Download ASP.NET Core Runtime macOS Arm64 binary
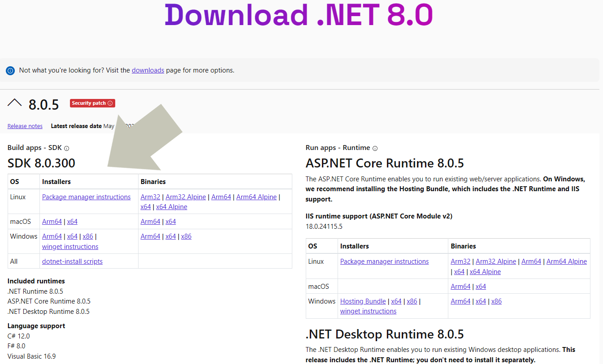Viewport: 603px width, 364px height. coord(461,287)
